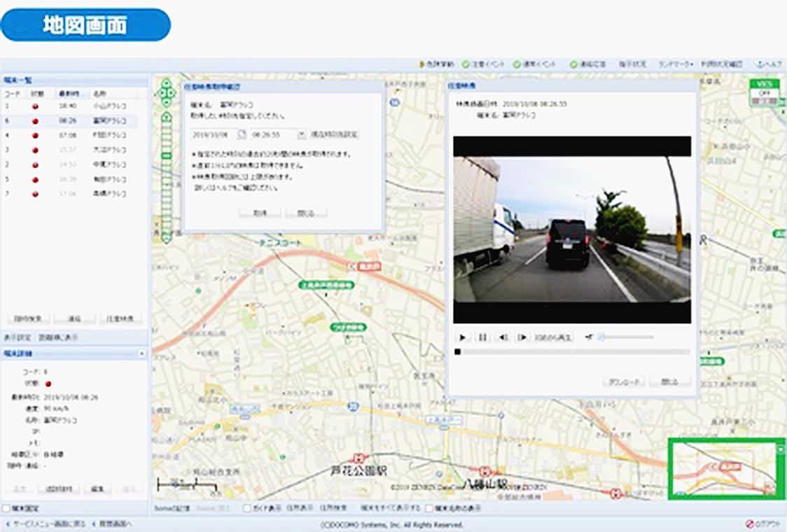Collapse the 端末詳細 panel
Image resolution: width=787 pixels, height=532 pixels.
(142, 354)
